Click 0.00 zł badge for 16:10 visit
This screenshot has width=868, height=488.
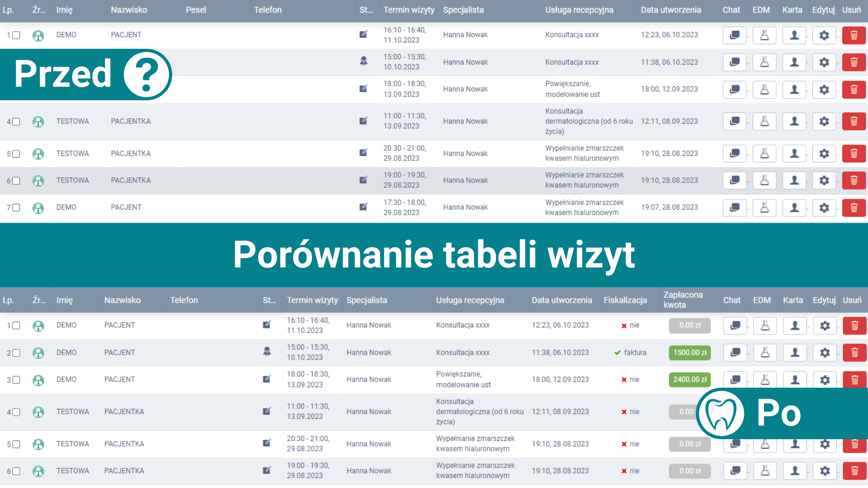pyautogui.click(x=690, y=325)
